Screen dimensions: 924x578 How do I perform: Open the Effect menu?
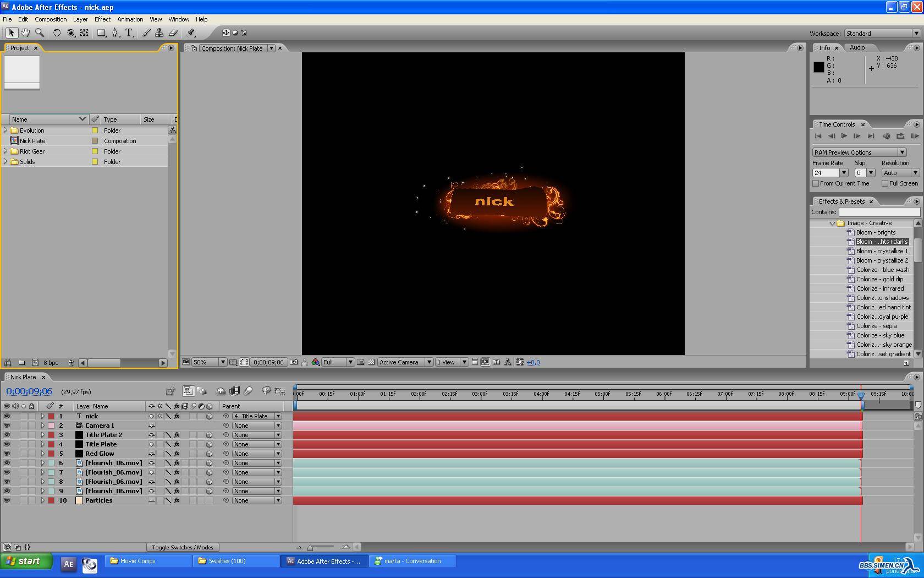point(102,19)
